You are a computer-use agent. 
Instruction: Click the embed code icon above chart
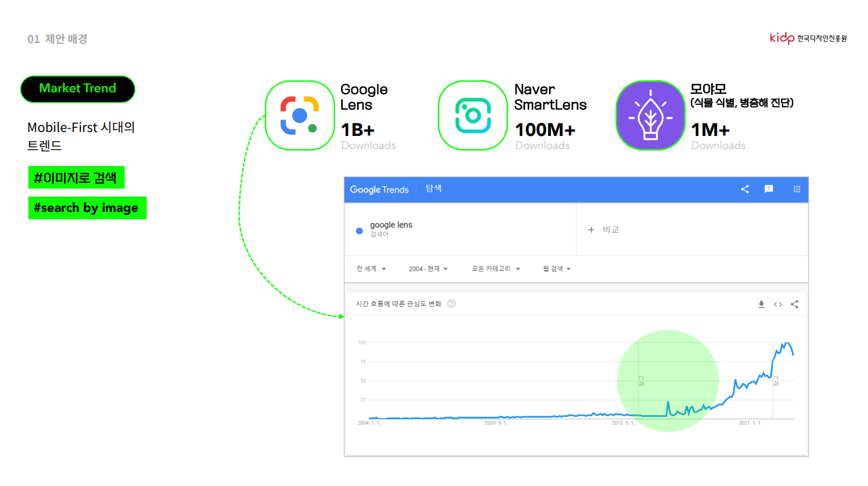tap(778, 304)
